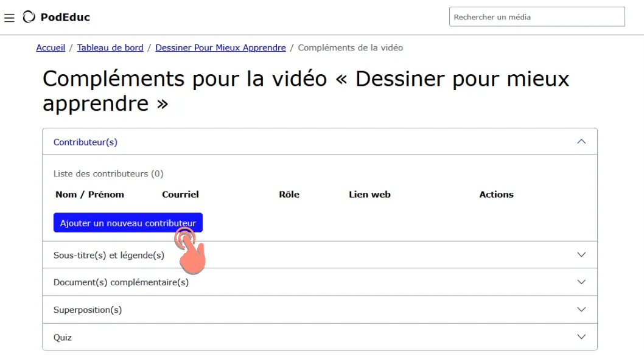The image size is (644, 362).
Task: Click the PodEduc logo icon
Action: 29,17
